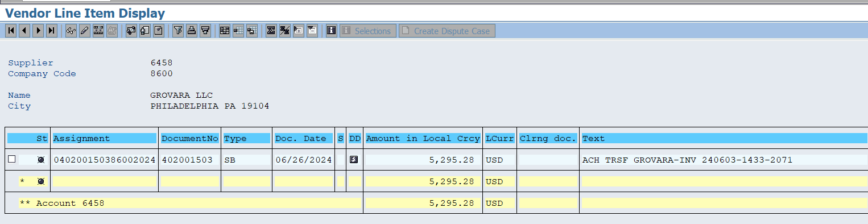The image size is (868, 224).
Task: Click the city PHILADELPHIA PA 19104
Action: click(x=210, y=106)
